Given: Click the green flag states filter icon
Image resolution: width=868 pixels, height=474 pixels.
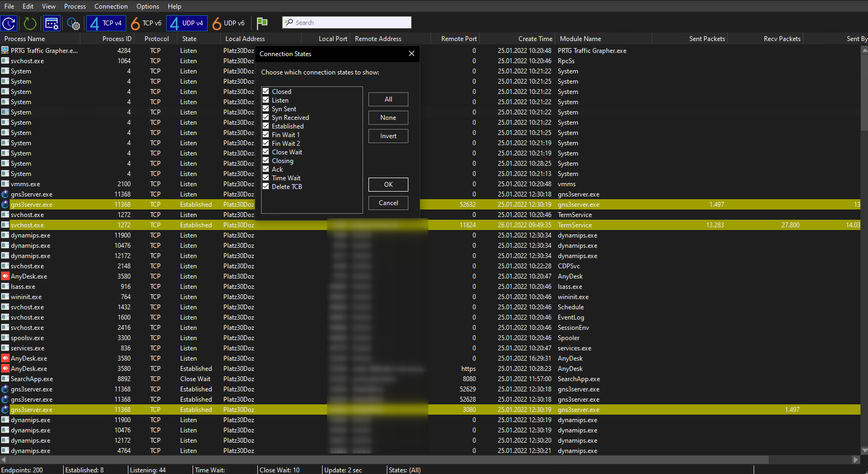Looking at the screenshot, I should tap(262, 23).
